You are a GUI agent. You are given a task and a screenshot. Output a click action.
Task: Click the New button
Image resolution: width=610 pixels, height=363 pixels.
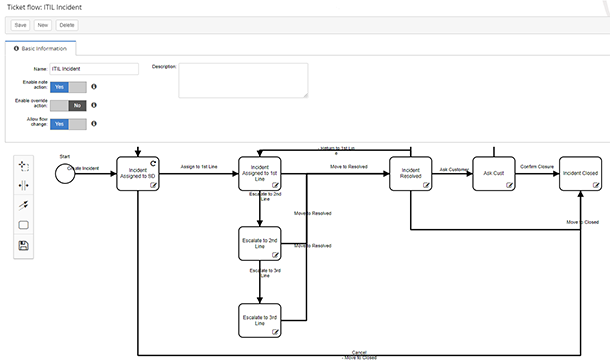[x=43, y=25]
